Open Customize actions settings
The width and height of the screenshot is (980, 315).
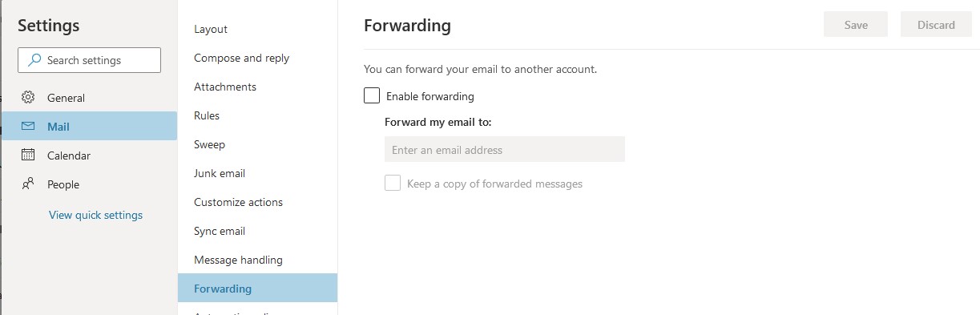pos(239,202)
